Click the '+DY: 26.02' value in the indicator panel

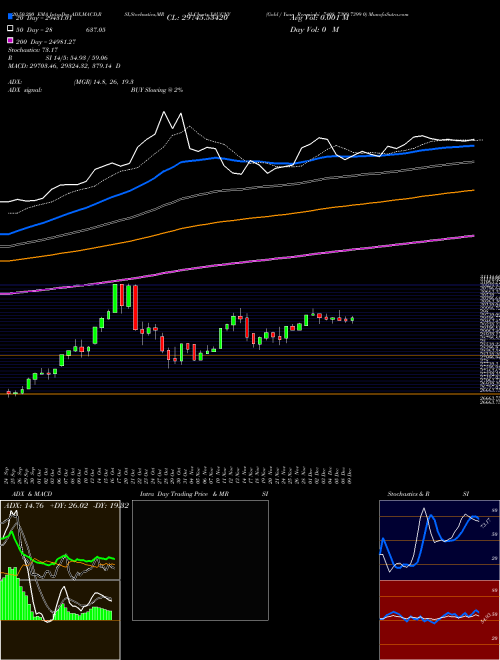(x=69, y=506)
